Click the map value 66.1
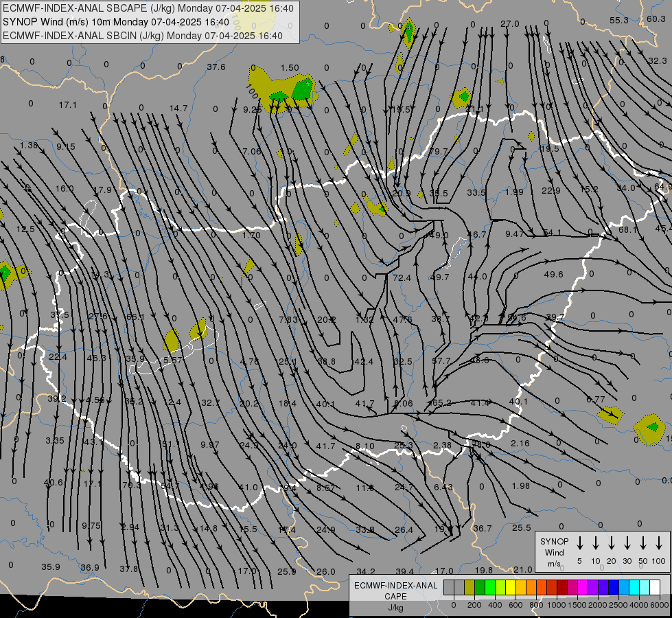Screen dimensions: 672x618 point(135,317)
